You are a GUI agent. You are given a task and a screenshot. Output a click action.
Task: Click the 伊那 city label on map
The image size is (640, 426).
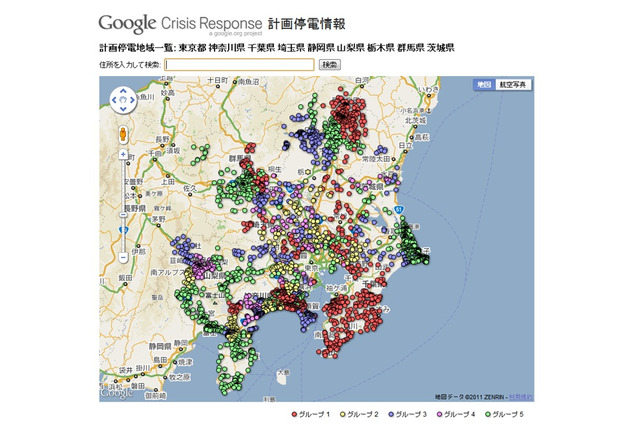click(138, 252)
